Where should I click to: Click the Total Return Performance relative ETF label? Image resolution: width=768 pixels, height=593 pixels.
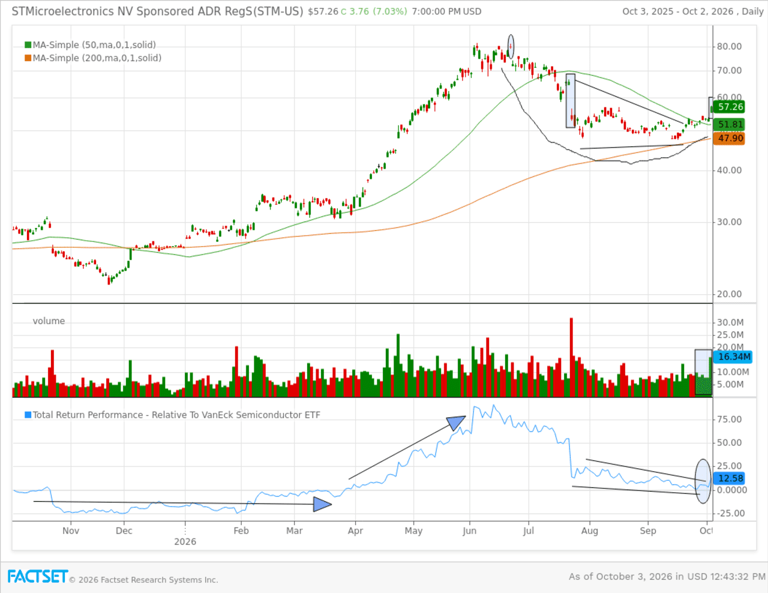click(176, 415)
